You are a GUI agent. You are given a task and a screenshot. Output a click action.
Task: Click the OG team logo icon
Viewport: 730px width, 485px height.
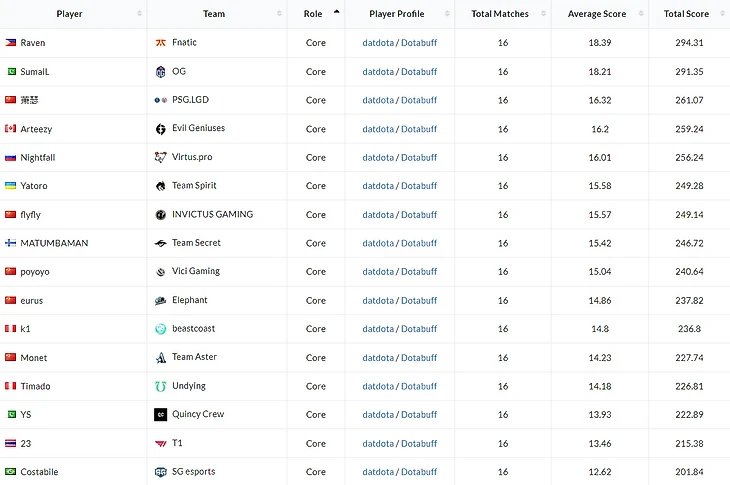tap(161, 72)
